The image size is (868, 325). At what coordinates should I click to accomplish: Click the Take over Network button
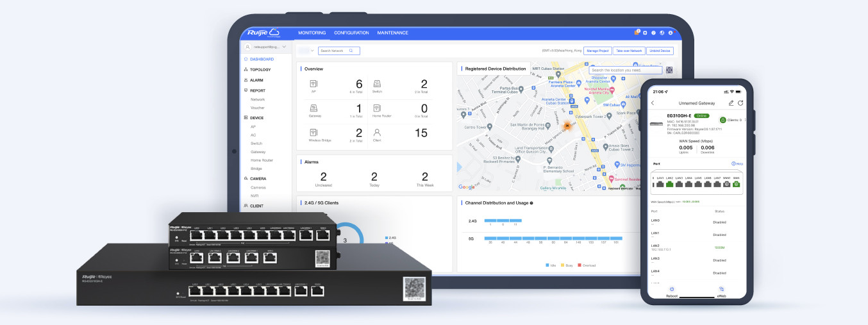tap(628, 51)
